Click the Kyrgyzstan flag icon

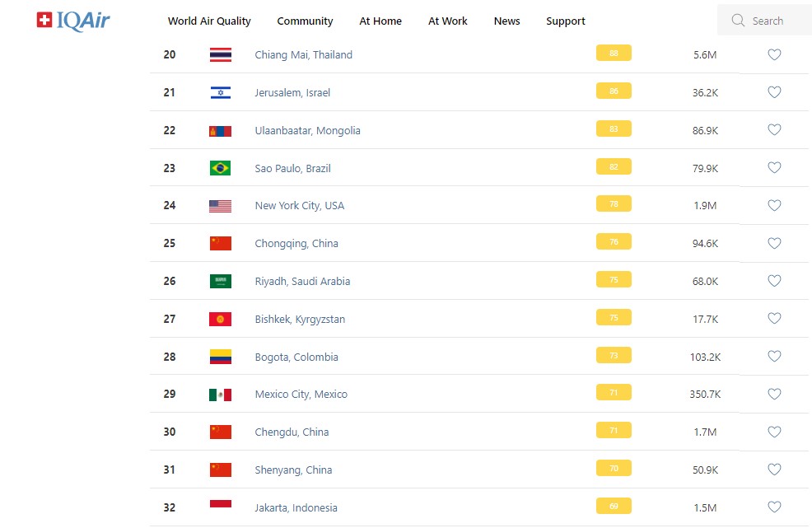coord(220,320)
